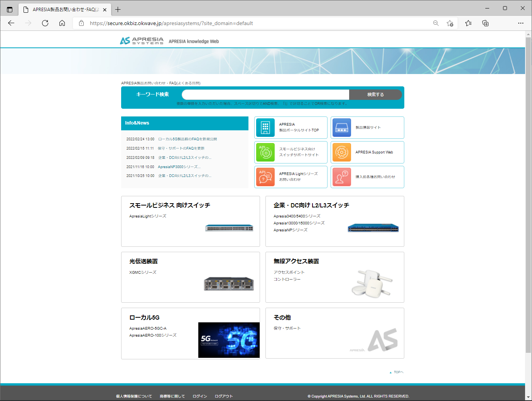532x401 pixels.
Task: Click the その他 heading
Action: click(x=282, y=318)
